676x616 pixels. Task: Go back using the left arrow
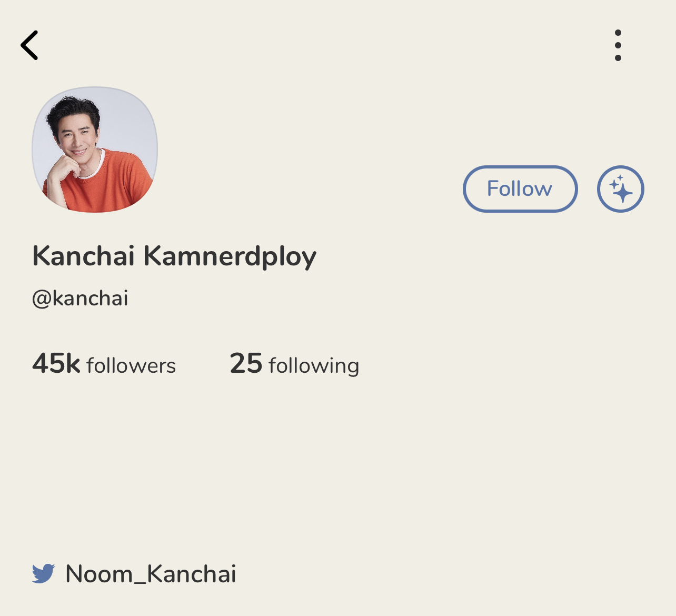29,45
